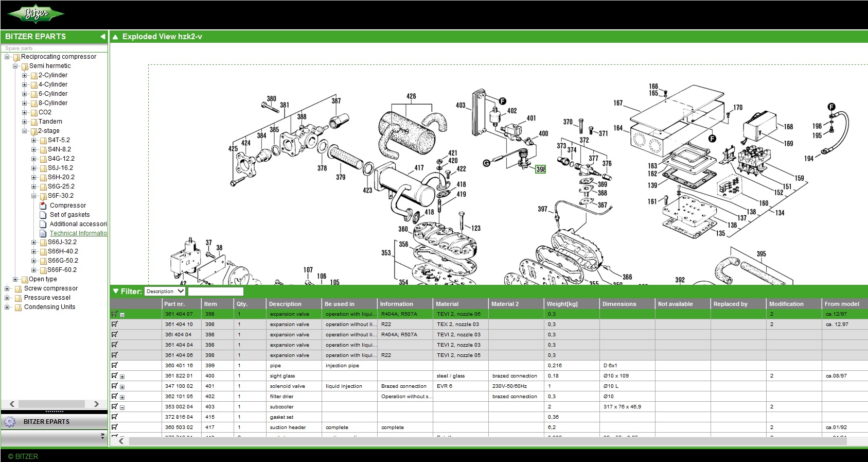The image size is (868, 462).
Task: Click cart icon for solenoid valve 347 100 02
Action: tap(114, 386)
